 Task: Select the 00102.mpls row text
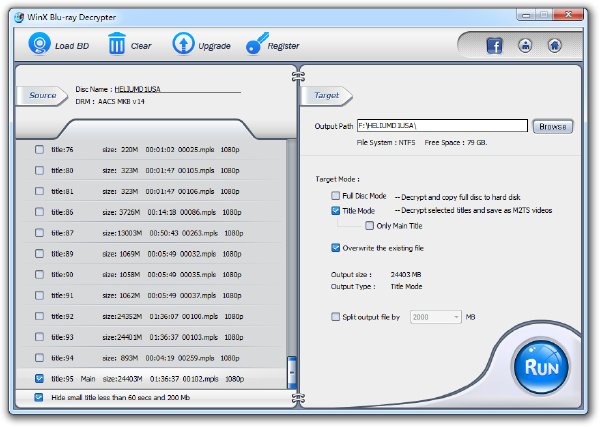[x=201, y=379]
